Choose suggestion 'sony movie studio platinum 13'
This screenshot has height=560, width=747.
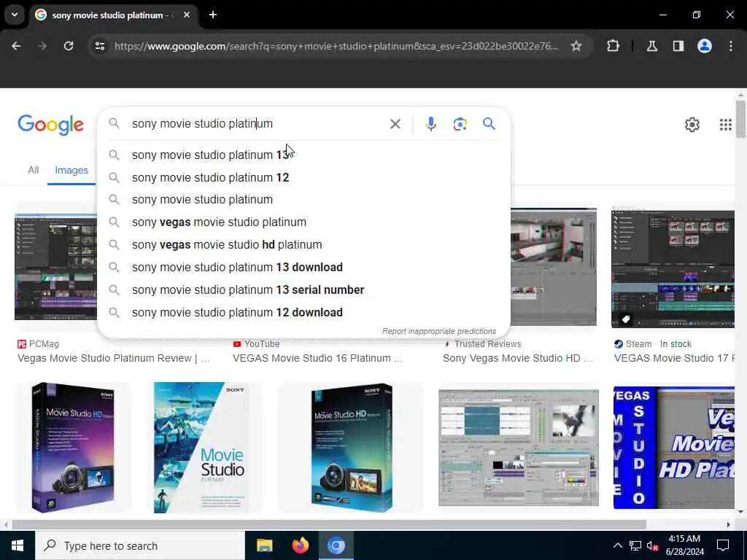303,155
